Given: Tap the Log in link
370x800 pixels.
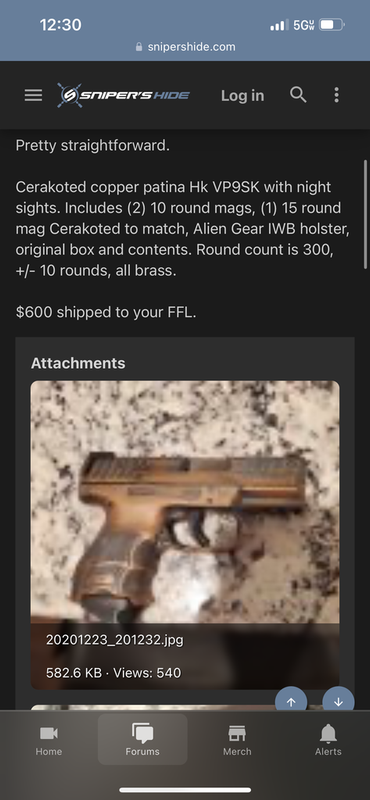Looking at the screenshot, I should pyautogui.click(x=242, y=95).
